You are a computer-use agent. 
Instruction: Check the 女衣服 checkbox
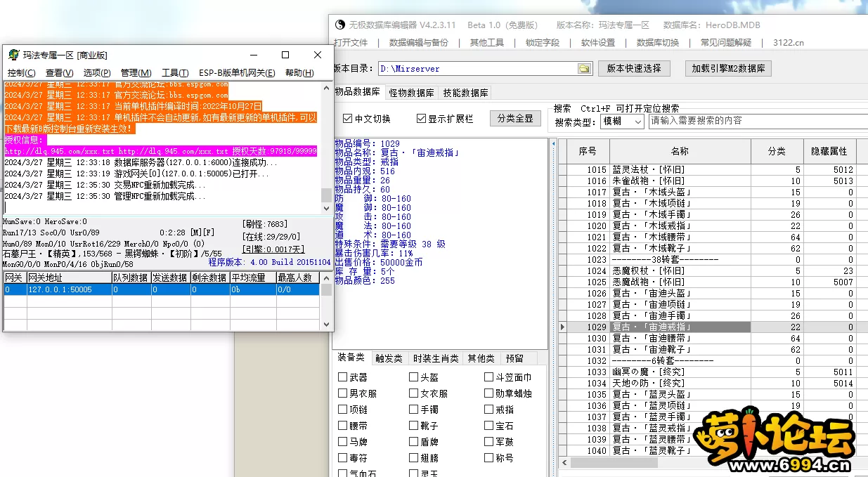click(413, 393)
